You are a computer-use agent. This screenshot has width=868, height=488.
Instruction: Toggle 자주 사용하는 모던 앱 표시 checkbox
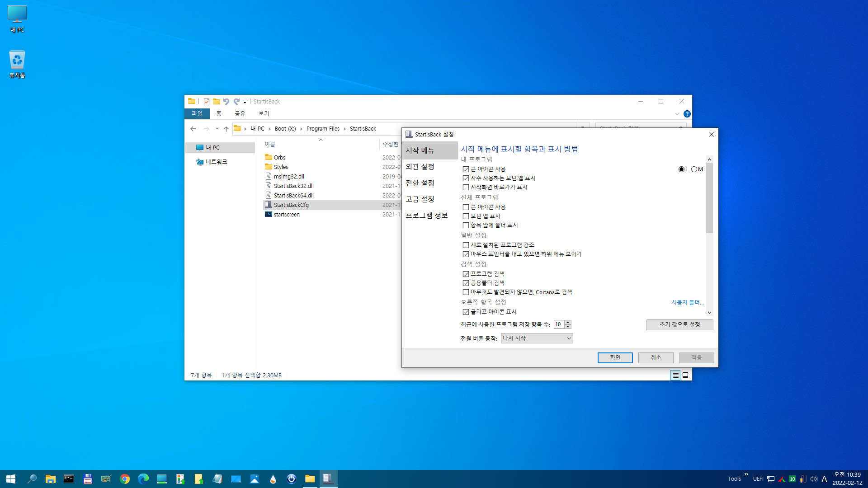click(466, 178)
